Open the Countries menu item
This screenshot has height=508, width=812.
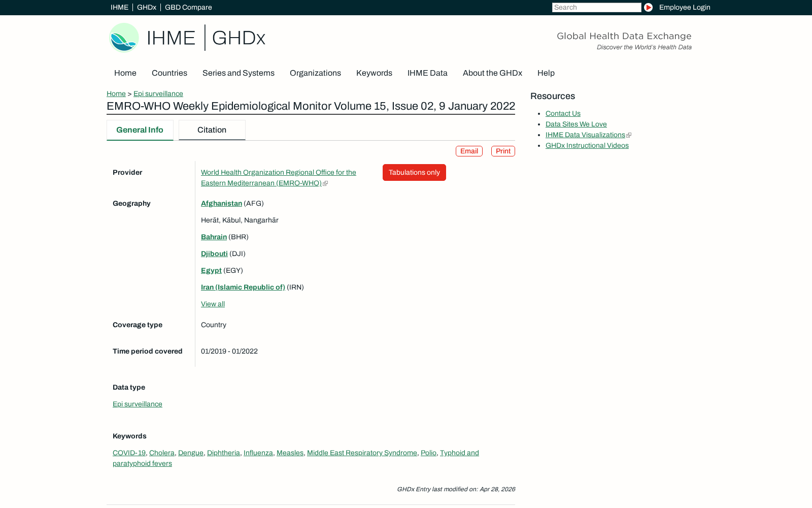pos(170,73)
